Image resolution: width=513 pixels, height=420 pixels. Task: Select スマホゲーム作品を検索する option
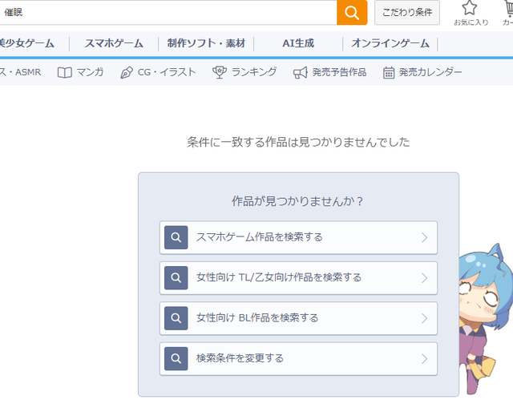click(298, 237)
